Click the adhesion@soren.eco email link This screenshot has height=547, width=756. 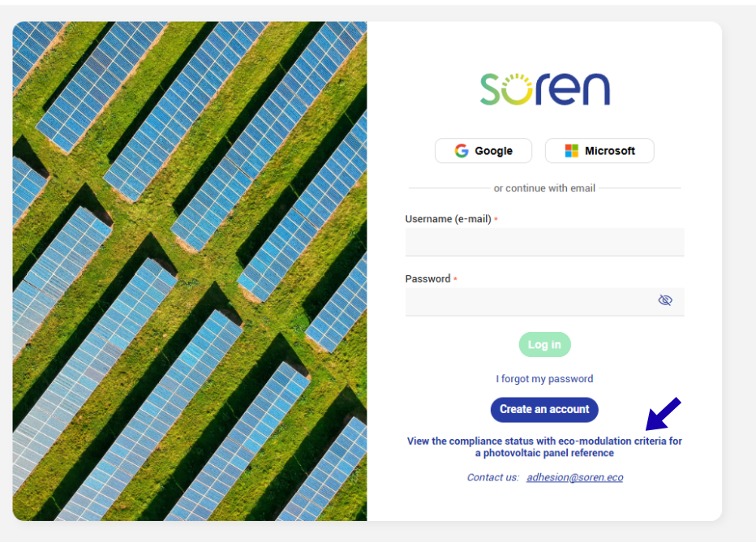(575, 477)
